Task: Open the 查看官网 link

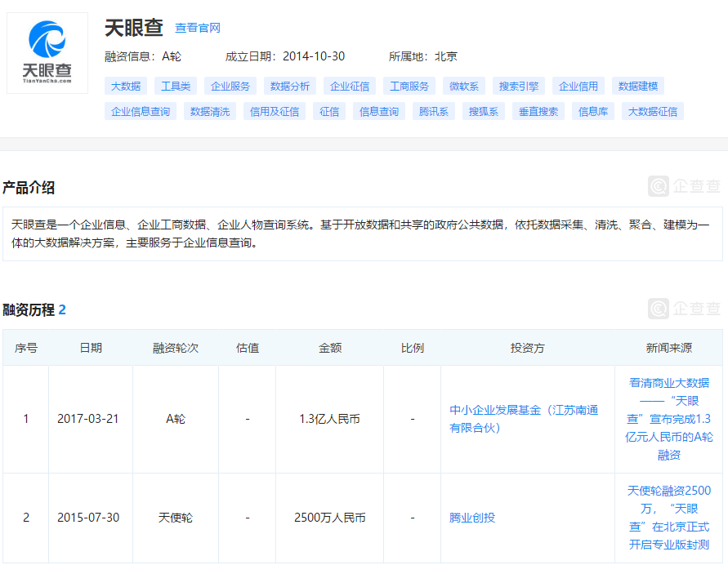Action: coord(198,28)
